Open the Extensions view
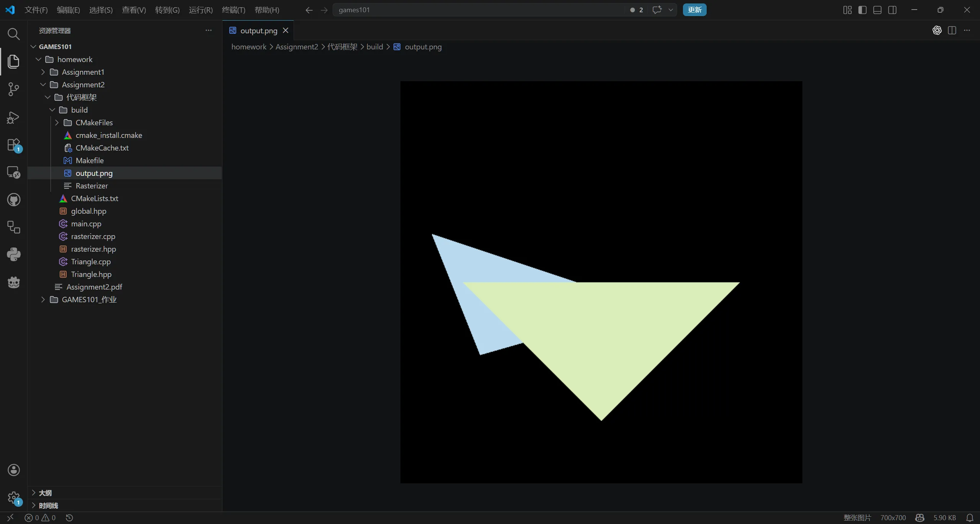 [13, 145]
